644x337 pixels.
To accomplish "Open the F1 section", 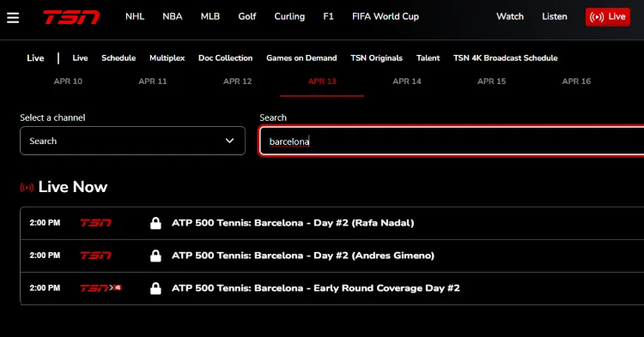I will coord(328,16).
